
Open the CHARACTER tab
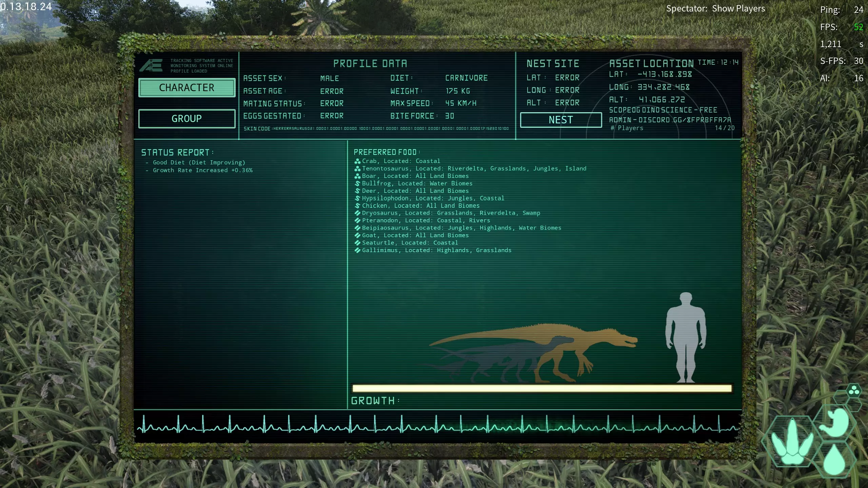pos(187,88)
